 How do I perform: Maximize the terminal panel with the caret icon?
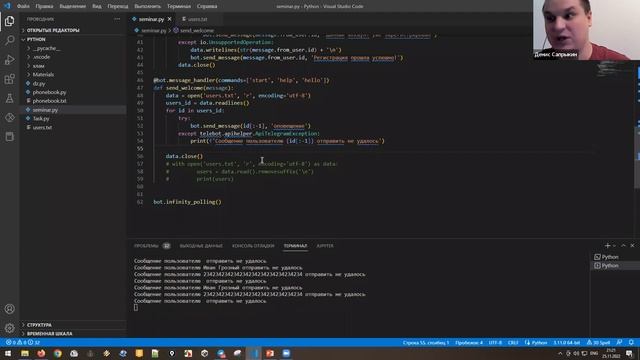point(623,245)
